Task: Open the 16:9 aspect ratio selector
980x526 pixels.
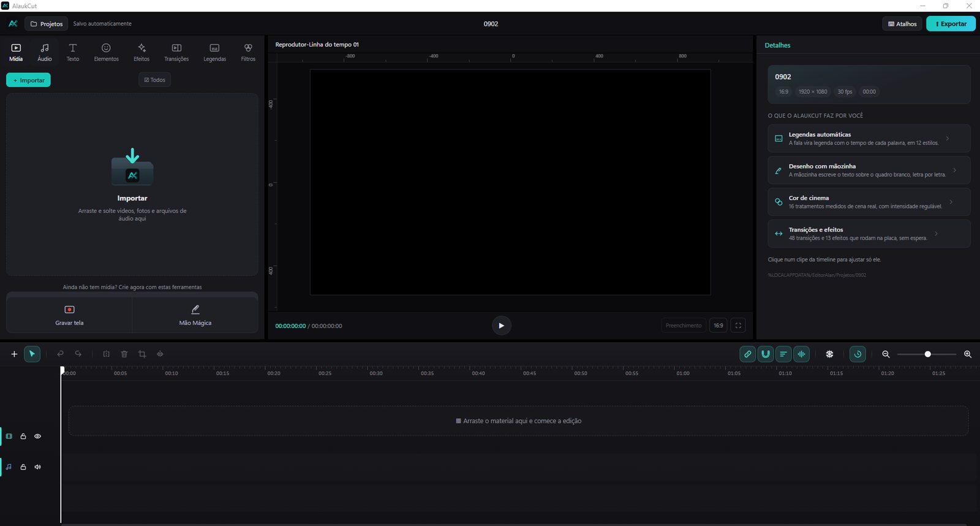Action: pos(718,326)
